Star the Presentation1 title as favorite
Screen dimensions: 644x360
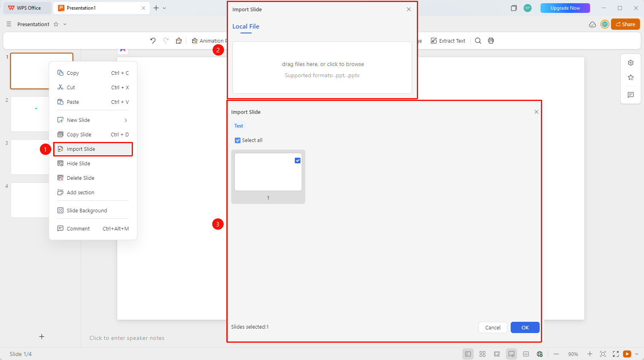point(56,24)
